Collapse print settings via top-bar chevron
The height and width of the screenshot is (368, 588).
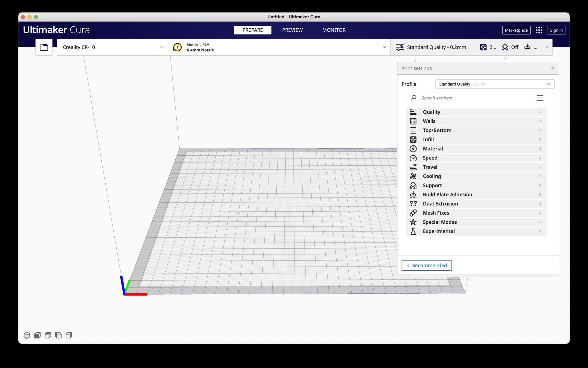point(546,47)
